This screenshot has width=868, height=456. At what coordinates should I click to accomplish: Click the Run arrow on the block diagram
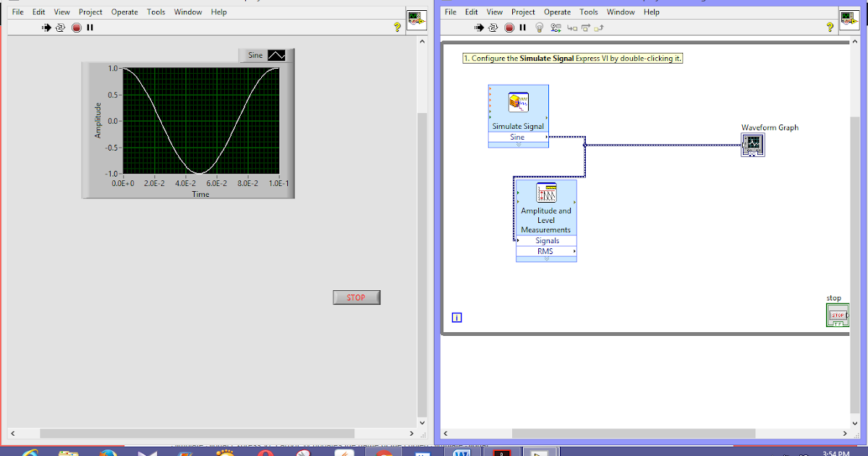tap(479, 28)
